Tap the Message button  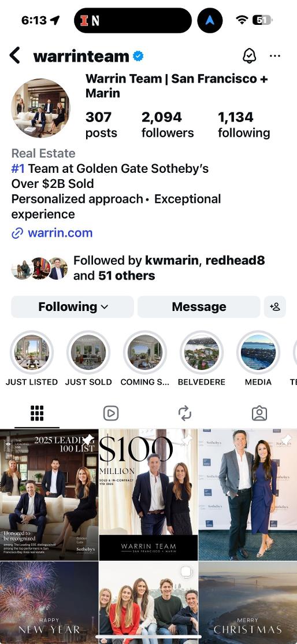(199, 307)
